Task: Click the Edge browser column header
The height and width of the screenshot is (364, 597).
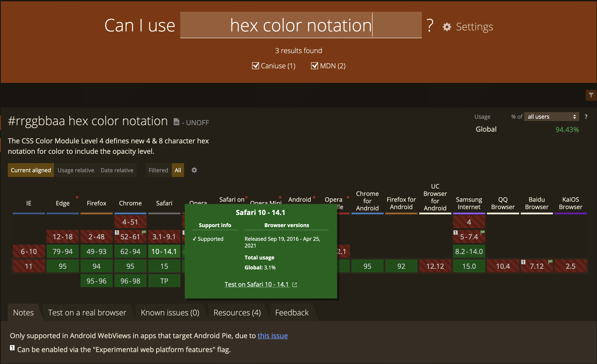Action: coord(63,203)
